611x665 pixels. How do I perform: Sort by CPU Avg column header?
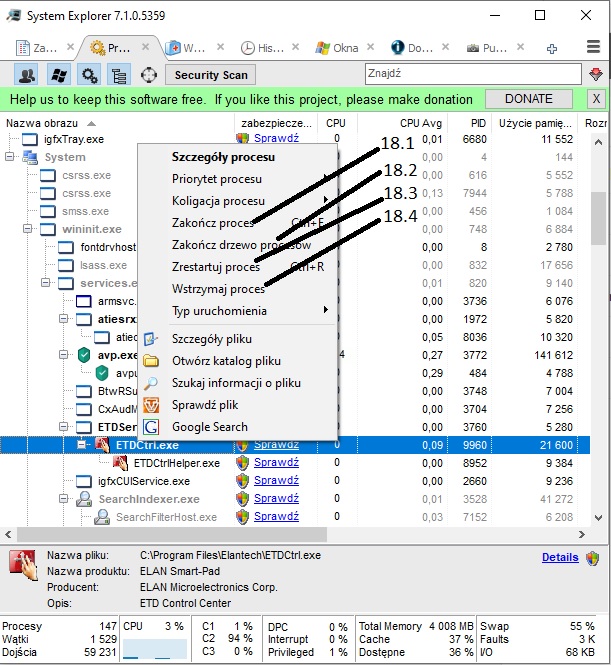(x=402, y=123)
